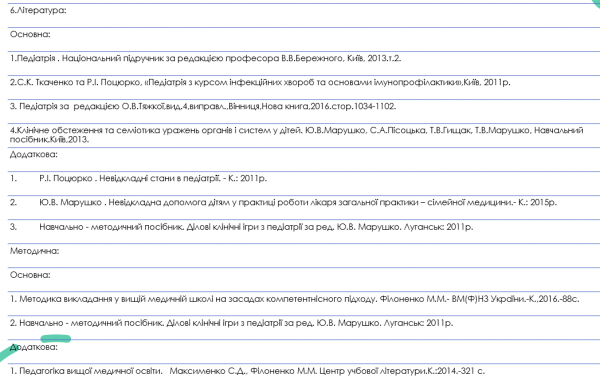Click reference '1.Педіатрія. Національний підручник' line
The image size is (600, 383).
[205, 59]
